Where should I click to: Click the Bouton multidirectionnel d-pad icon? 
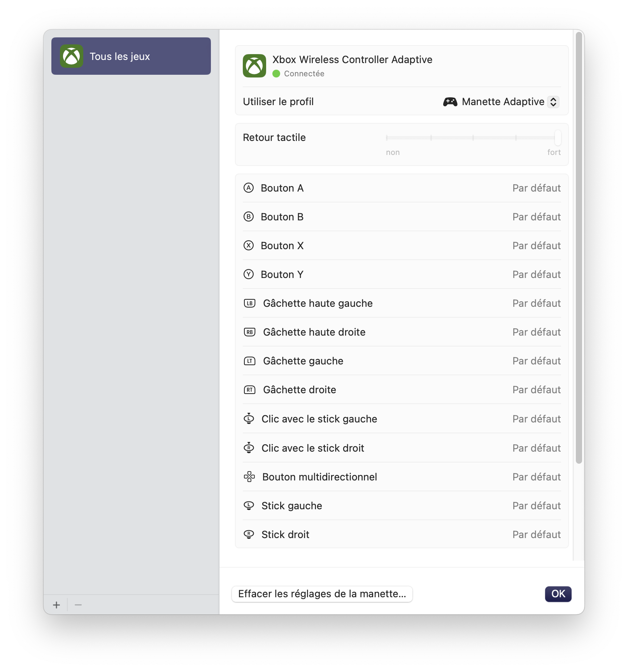click(249, 477)
